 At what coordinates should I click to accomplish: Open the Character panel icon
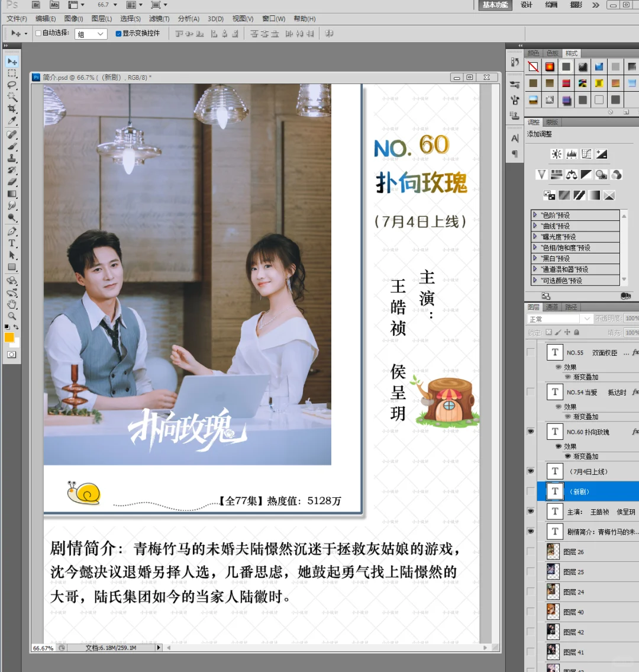click(515, 139)
